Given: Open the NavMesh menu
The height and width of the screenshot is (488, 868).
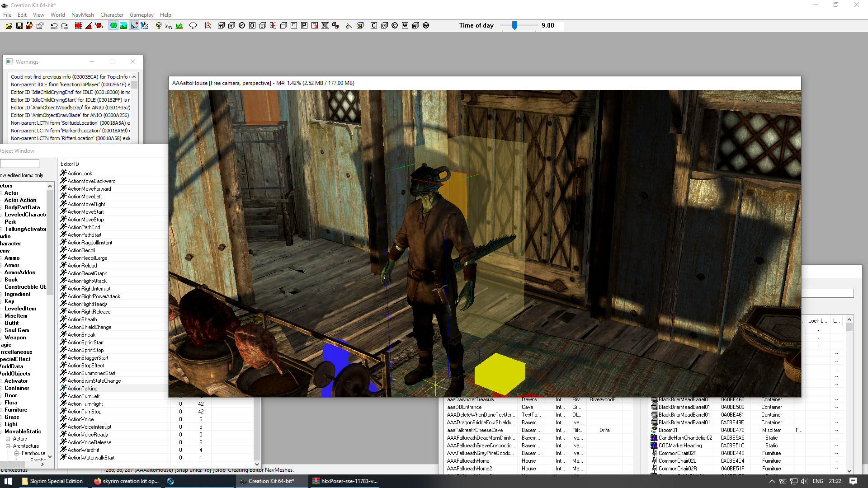Looking at the screenshot, I should (82, 14).
